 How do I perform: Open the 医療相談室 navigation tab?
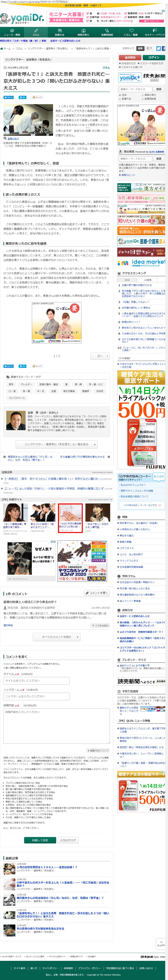click(107, 32)
